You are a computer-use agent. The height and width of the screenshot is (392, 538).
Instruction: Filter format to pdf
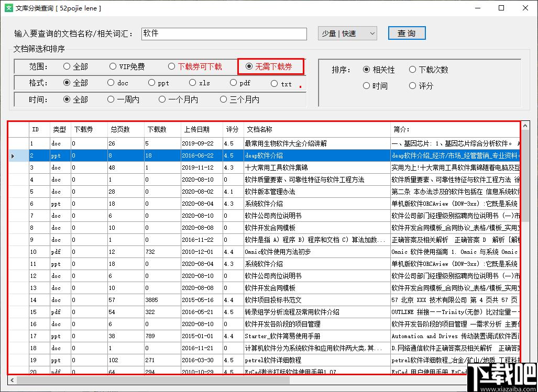pos(240,83)
